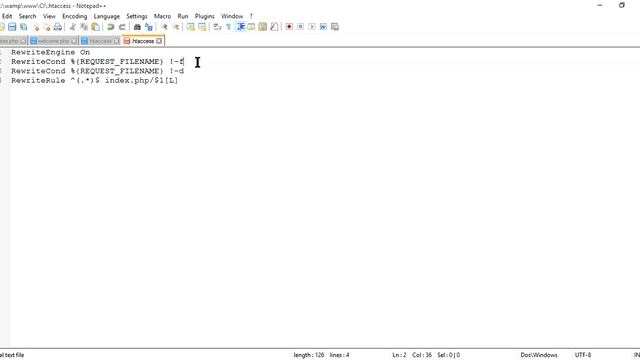
Task: Close the inactive blue .htaccess tab
Action: point(116,41)
